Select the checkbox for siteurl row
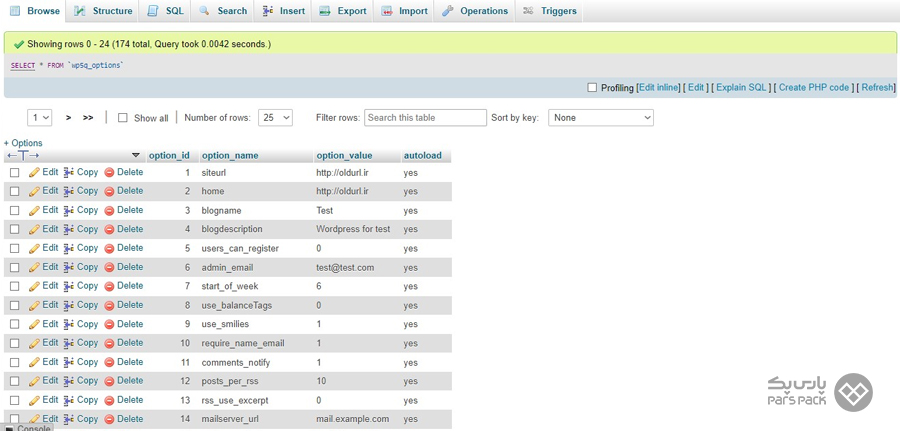900x431 pixels. tap(14, 173)
